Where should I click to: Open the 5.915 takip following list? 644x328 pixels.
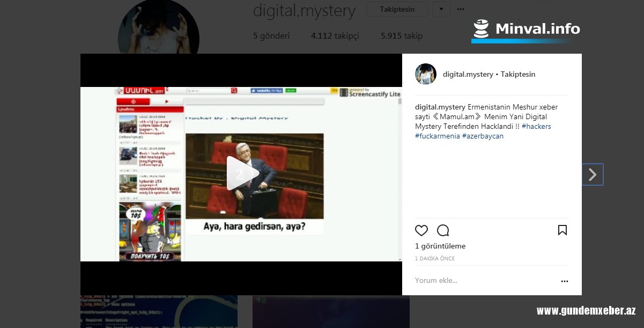pos(402,36)
